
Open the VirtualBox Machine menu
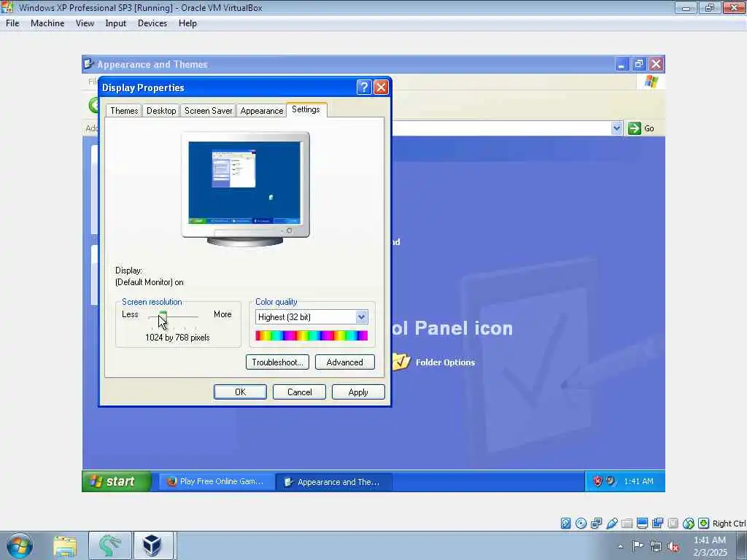tap(47, 23)
